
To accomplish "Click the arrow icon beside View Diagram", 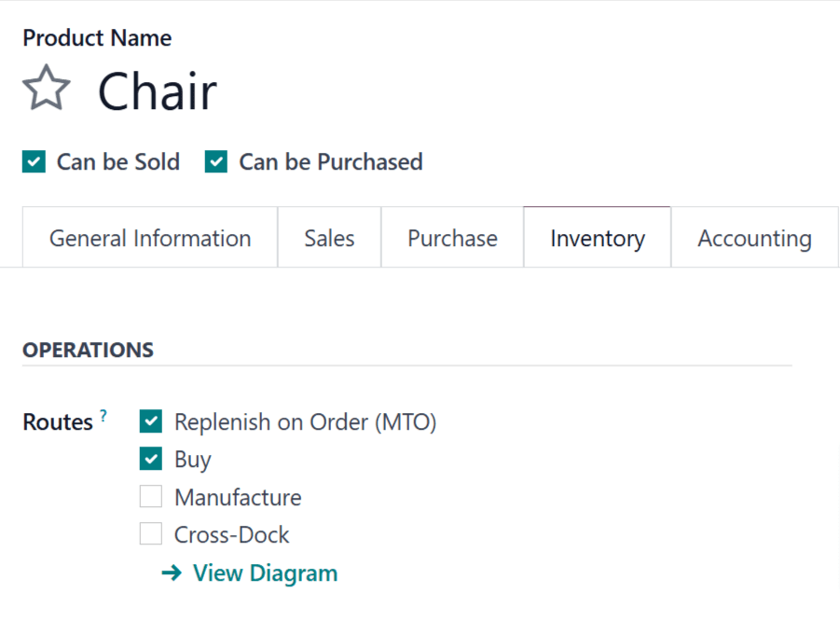I will (171, 572).
